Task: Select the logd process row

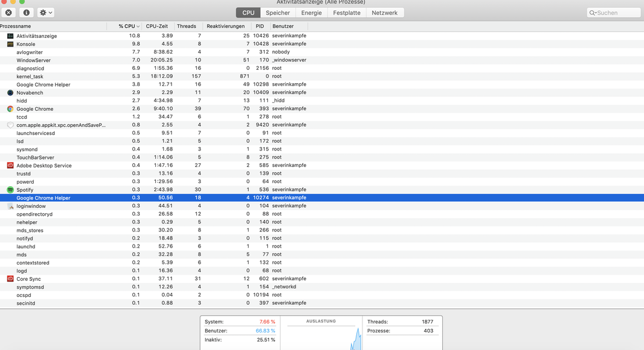Action: [x=322, y=270]
